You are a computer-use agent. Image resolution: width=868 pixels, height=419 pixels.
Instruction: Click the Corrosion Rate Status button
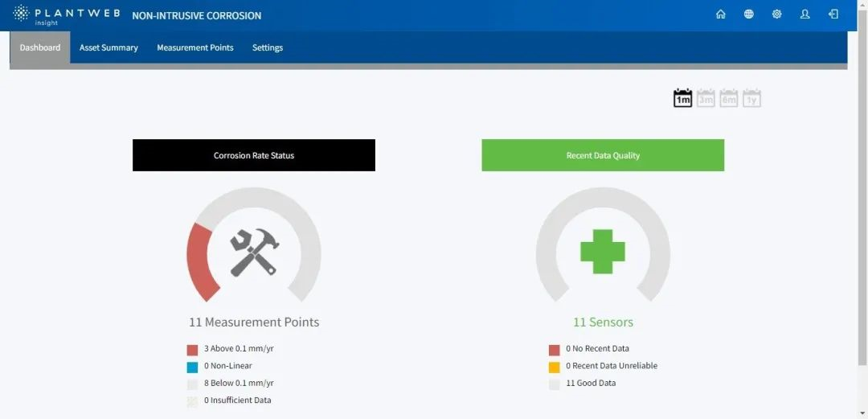(254, 155)
